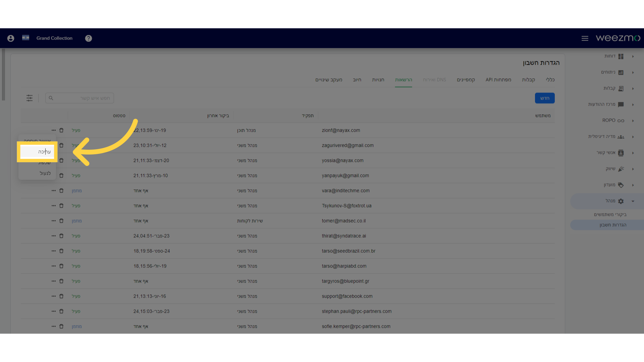The height and width of the screenshot is (362, 644).
Task: Open the user account profile icon
Action: tap(11, 38)
